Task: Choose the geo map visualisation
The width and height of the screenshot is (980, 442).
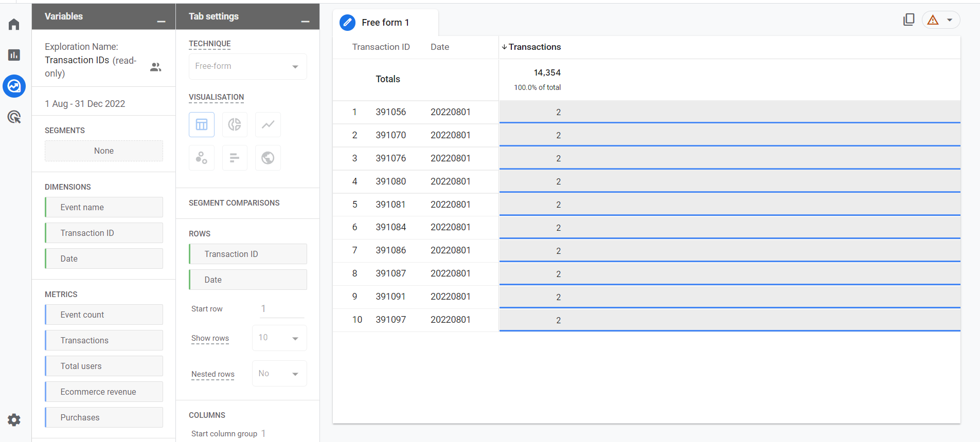Action: coord(268,158)
